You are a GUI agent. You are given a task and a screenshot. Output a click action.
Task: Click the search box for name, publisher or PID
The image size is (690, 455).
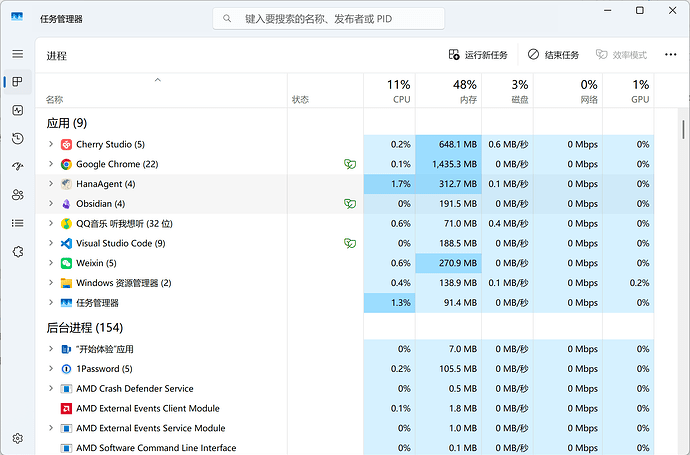[328, 18]
